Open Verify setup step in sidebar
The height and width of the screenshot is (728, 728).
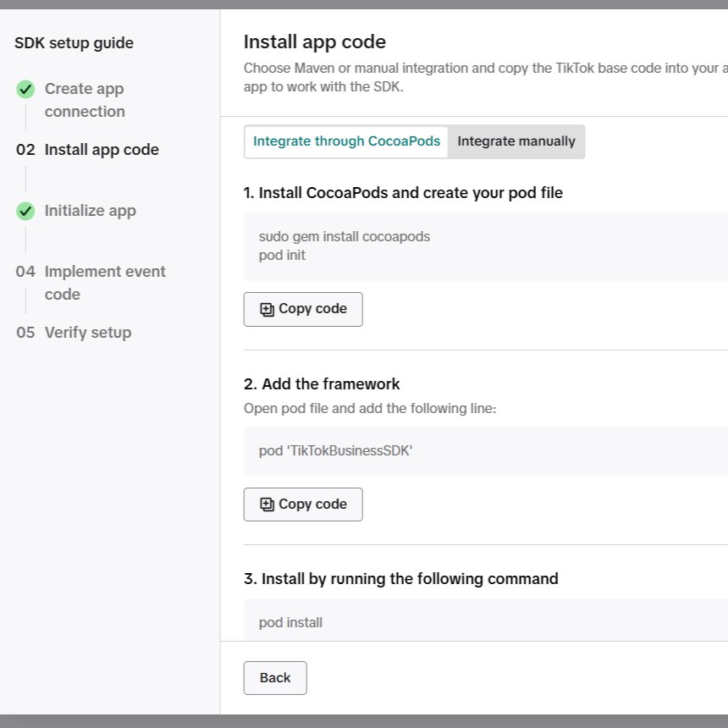tap(88, 333)
